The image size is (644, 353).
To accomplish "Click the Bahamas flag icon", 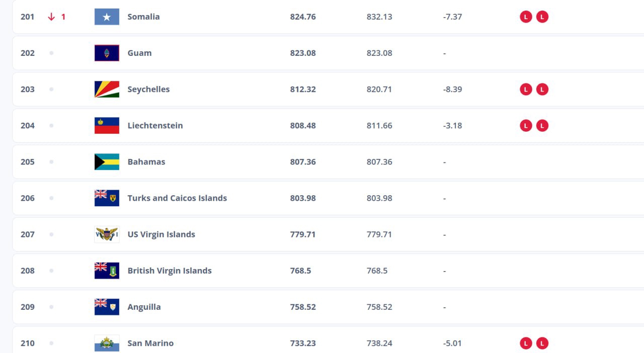I will pos(107,161).
